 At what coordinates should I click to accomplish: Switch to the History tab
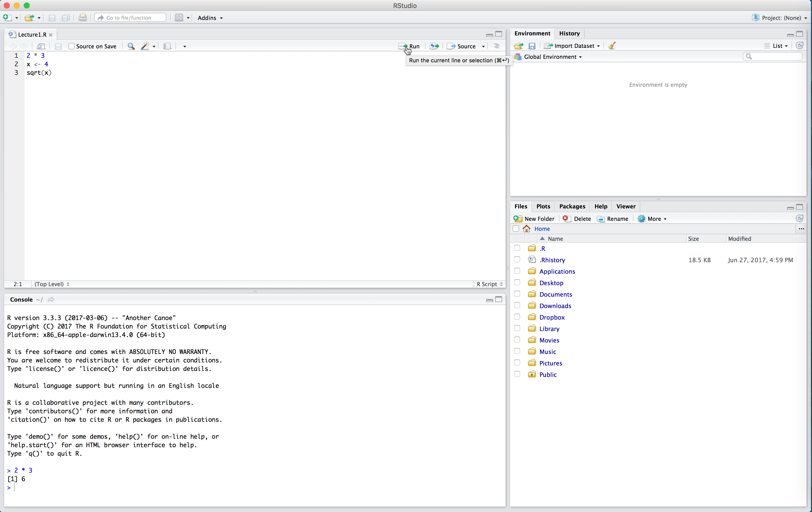point(569,33)
